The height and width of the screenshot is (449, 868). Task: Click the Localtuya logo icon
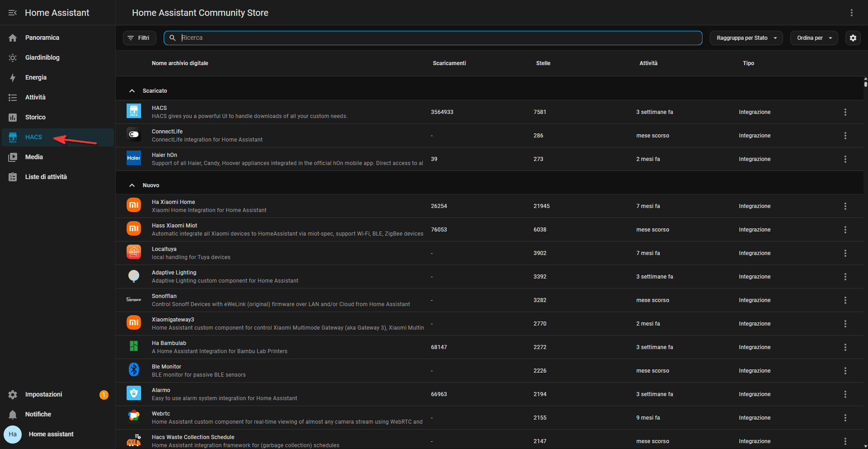pos(134,252)
